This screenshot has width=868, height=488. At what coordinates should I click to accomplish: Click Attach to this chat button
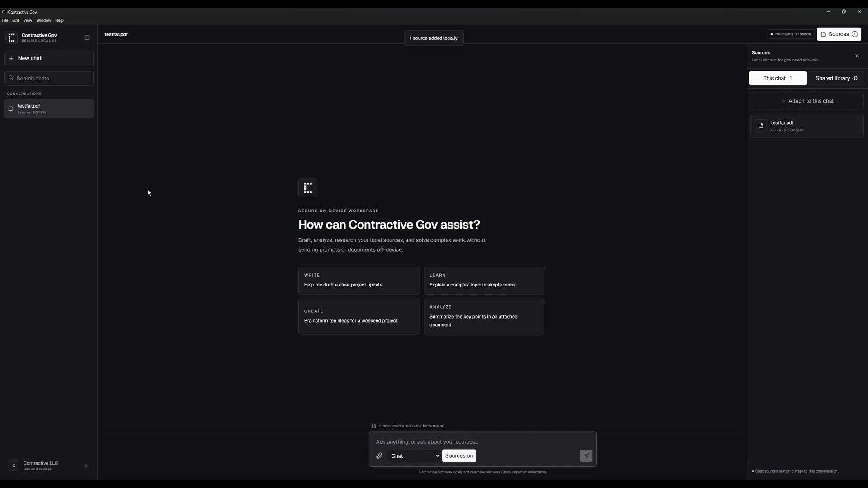(807, 101)
